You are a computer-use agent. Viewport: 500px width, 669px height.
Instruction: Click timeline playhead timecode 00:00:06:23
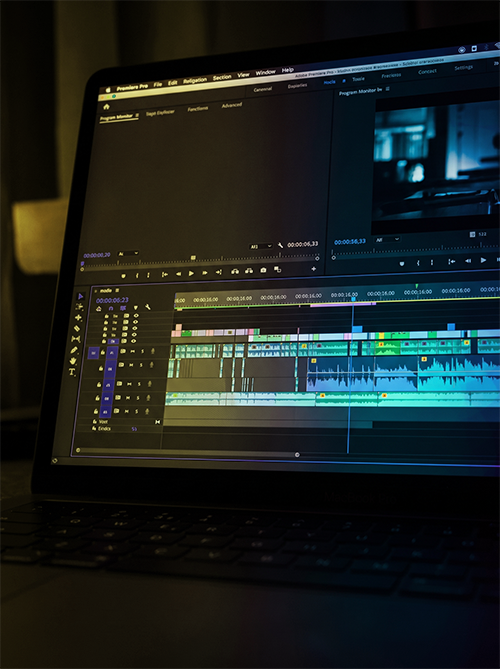tap(112, 300)
